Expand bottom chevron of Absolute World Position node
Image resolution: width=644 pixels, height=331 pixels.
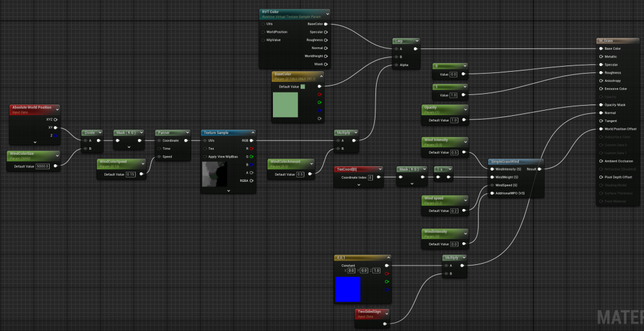point(35,143)
